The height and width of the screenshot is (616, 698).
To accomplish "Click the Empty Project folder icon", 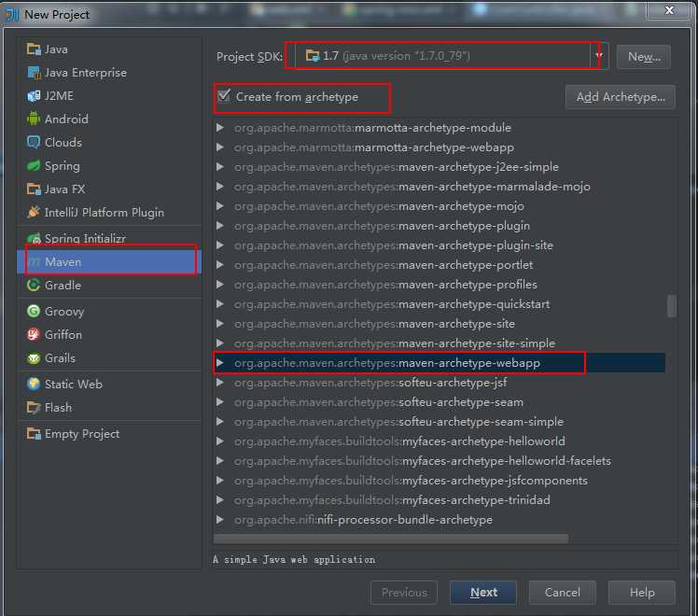I will [34, 433].
